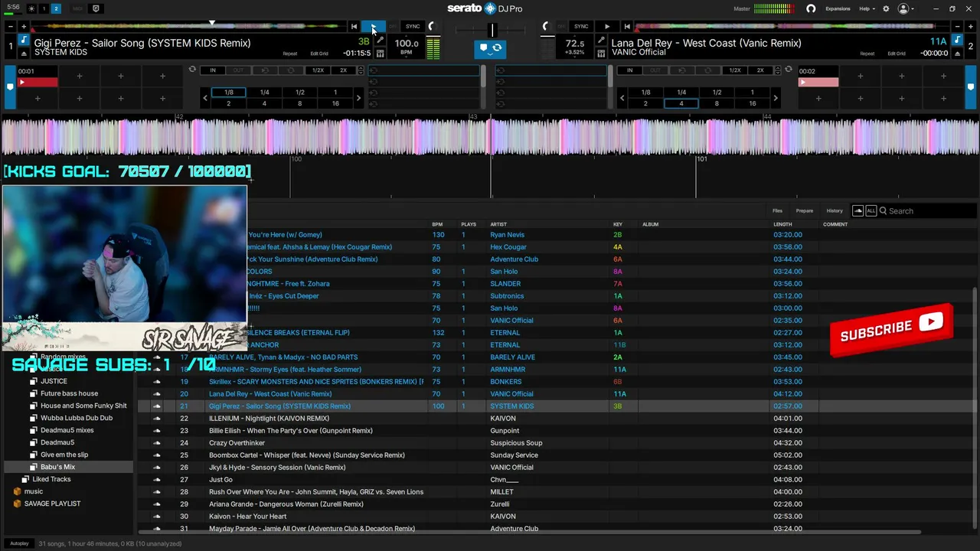Open user account profile menu
Viewport: 980px width, 551px height.
click(906, 8)
